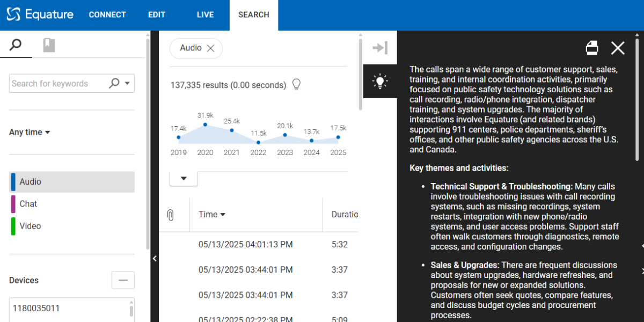Open the Any time date dropdown
This screenshot has height=322, width=644.
pyautogui.click(x=30, y=132)
